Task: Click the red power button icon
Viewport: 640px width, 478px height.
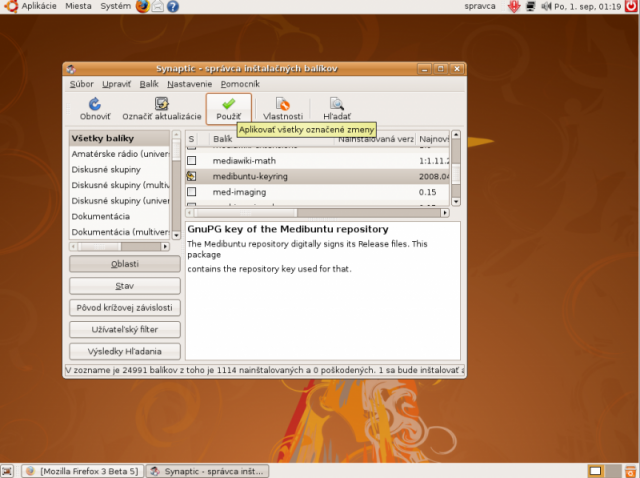Action: click(631, 6)
